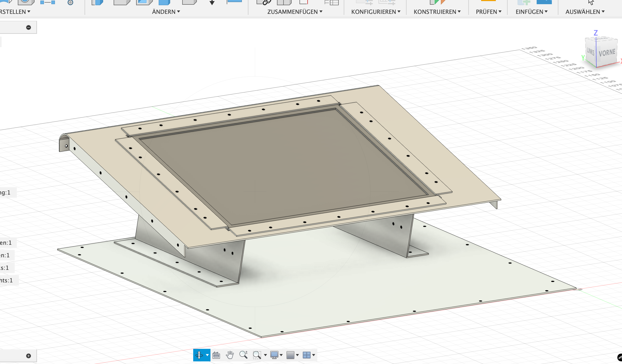Screen dimensions: 622x364
Task: Click the Look At view icon
Action: point(216,355)
